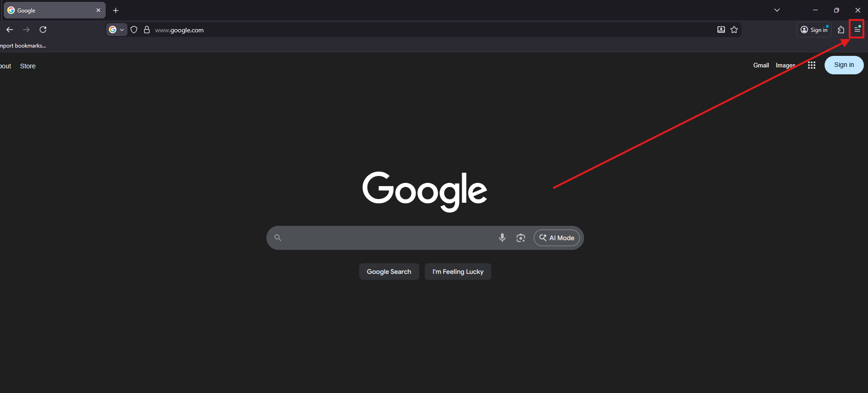868x393 pixels.
Task: Open the hamburger application menu
Action: coord(857,30)
